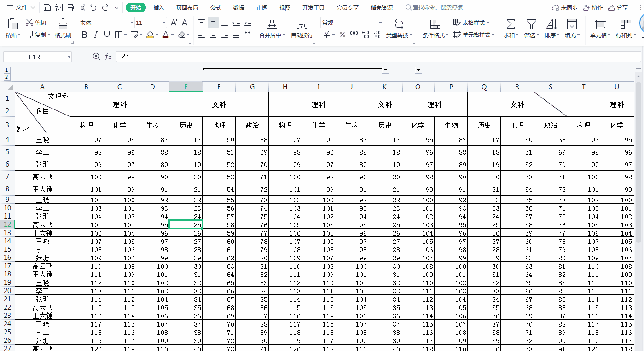This screenshot has width=644, height=351.
Task: Center cell text horizontally
Action: coord(213,35)
